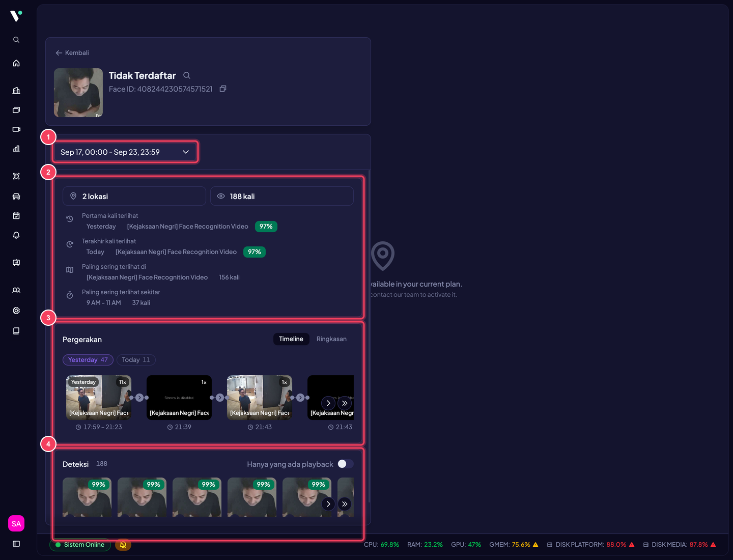This screenshot has width=733, height=560.
Task: Click the SA user avatar
Action: point(16,523)
